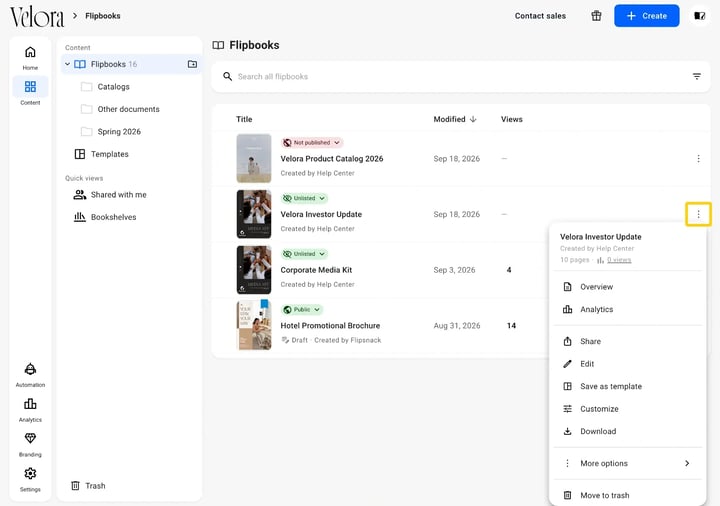Click Sep 3, 2026 date cell

[x=454, y=270]
